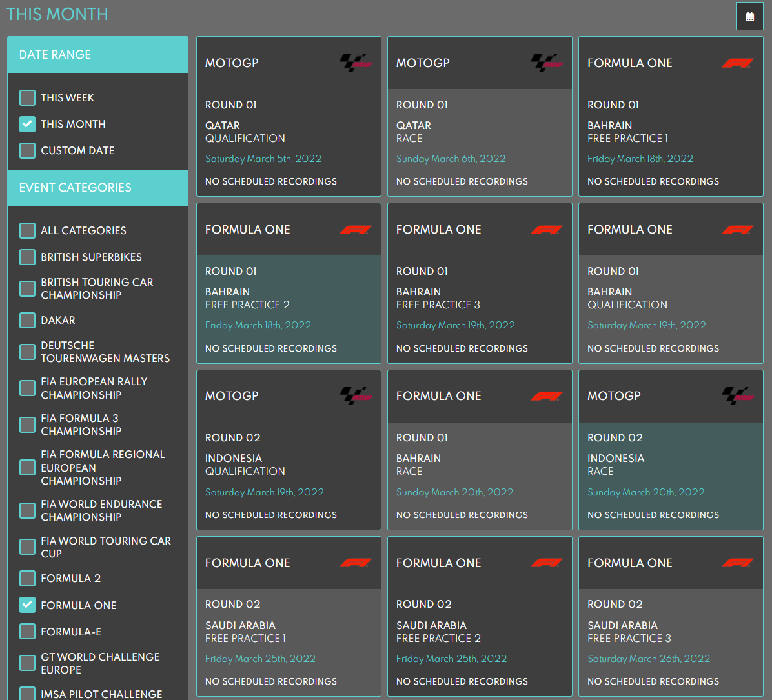Viewport: 772px width, 700px height.
Task: Click F1 logo on Bahrain Qualification card
Action: (x=738, y=230)
